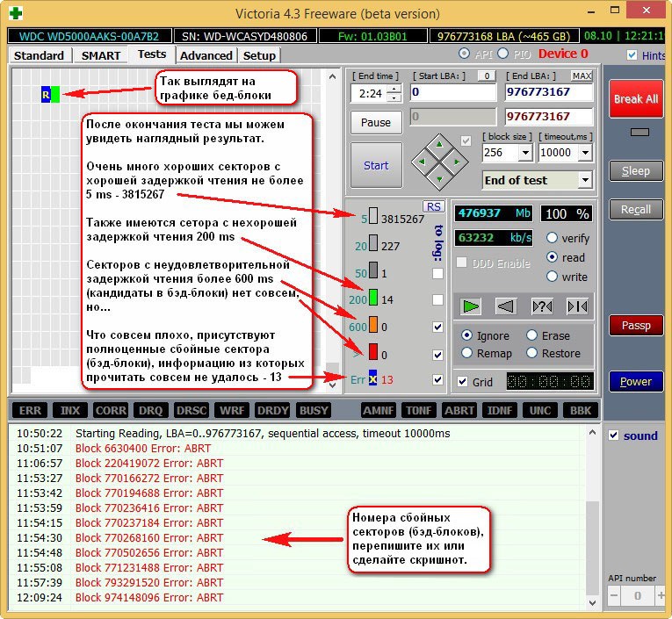Click up arrow on the navigation diamond
This screenshot has height=619, width=672.
439,144
